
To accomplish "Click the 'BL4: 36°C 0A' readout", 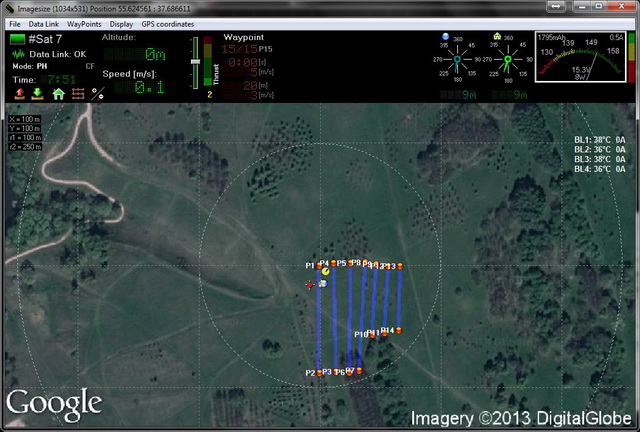I will click(x=600, y=169).
